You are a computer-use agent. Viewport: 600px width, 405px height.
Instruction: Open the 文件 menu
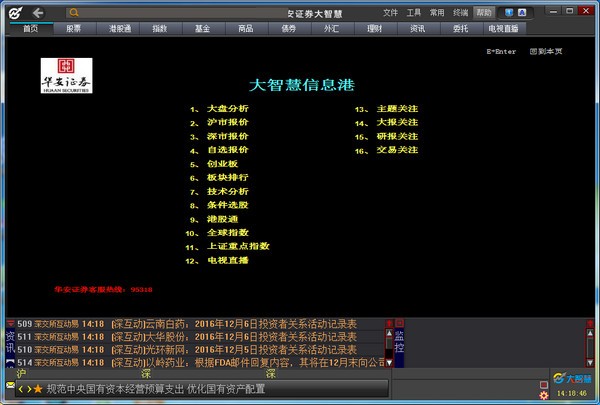390,13
